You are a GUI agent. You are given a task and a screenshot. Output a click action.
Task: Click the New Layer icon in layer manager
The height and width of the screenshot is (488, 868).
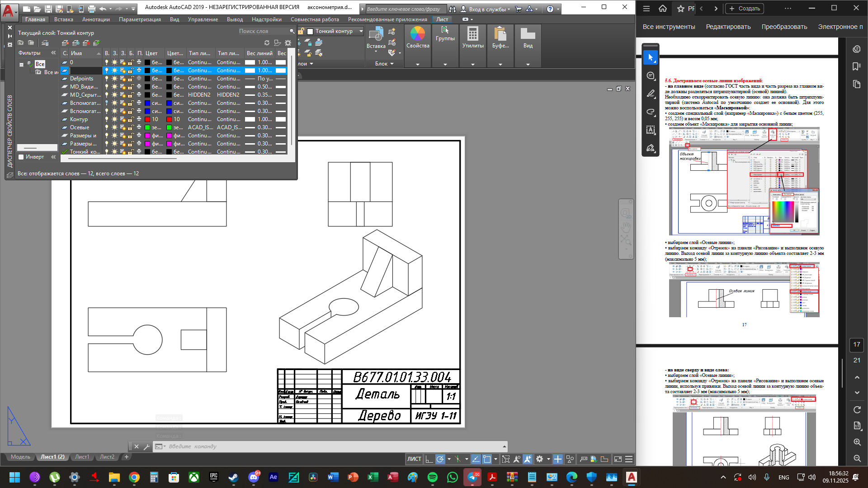click(65, 43)
